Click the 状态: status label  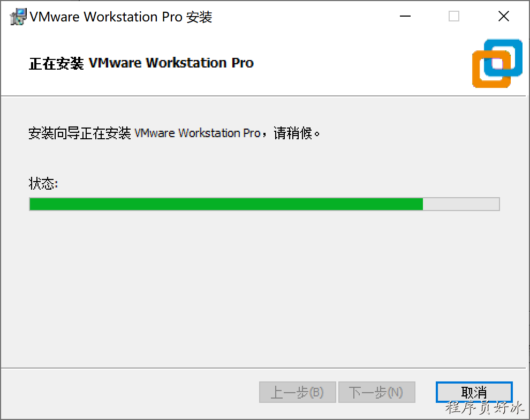coord(43,184)
